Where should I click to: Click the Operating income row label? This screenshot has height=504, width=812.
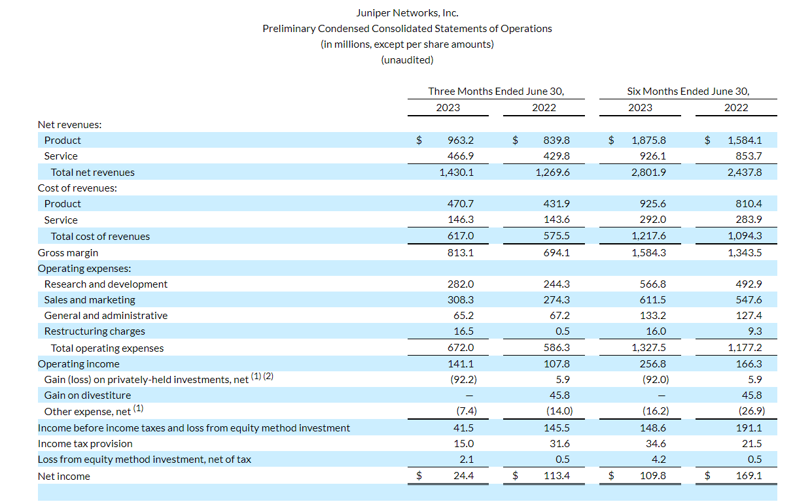79,364
